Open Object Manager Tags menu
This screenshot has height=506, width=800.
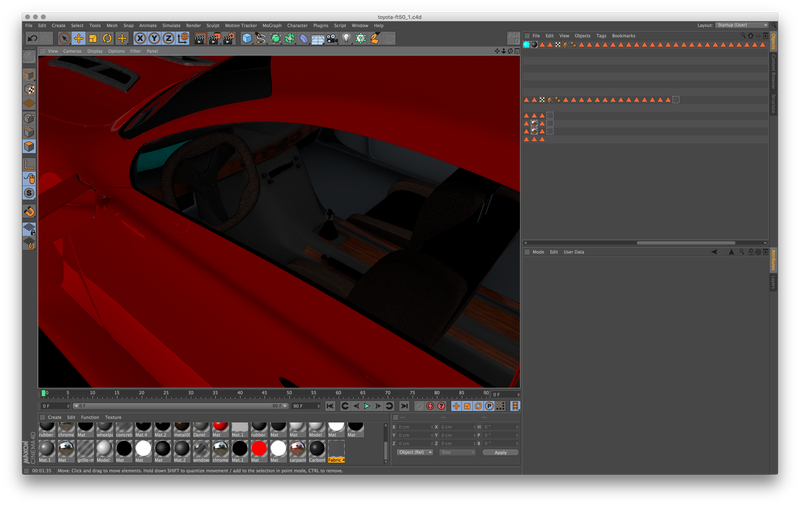point(602,36)
